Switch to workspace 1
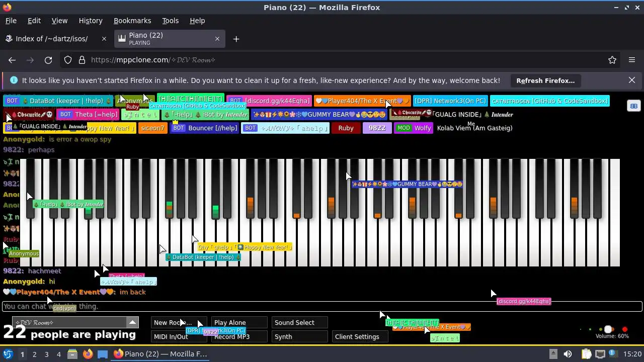 22,354
